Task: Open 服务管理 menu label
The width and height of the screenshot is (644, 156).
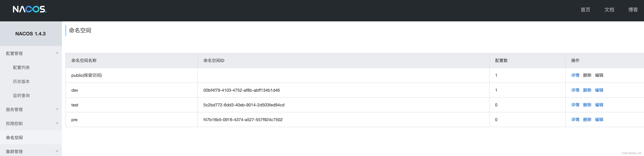Action: tap(14, 109)
